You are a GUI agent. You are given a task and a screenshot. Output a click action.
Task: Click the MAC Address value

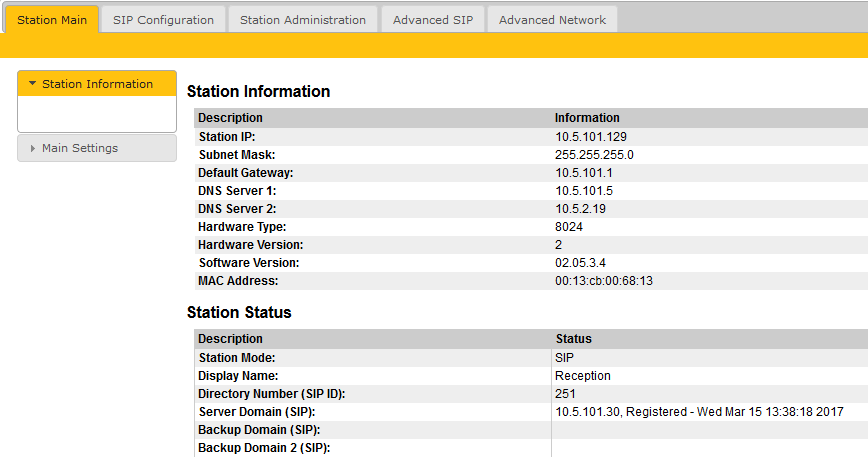pyautogui.click(x=603, y=281)
